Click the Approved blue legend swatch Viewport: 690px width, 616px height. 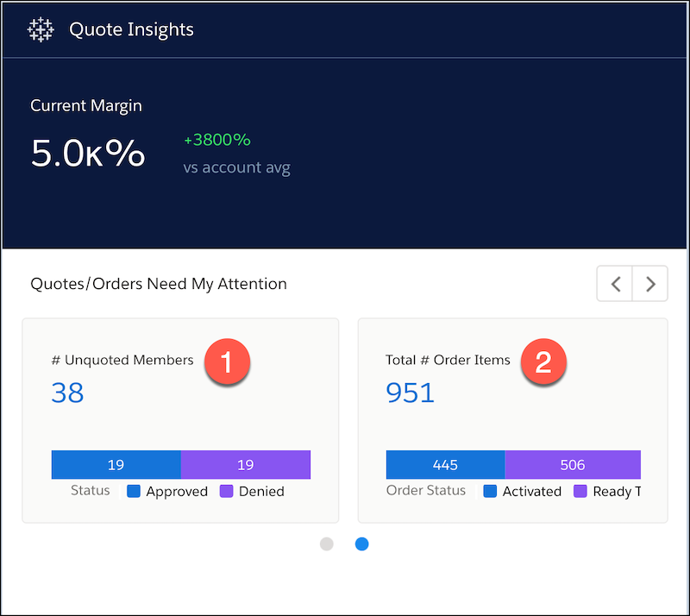(134, 491)
